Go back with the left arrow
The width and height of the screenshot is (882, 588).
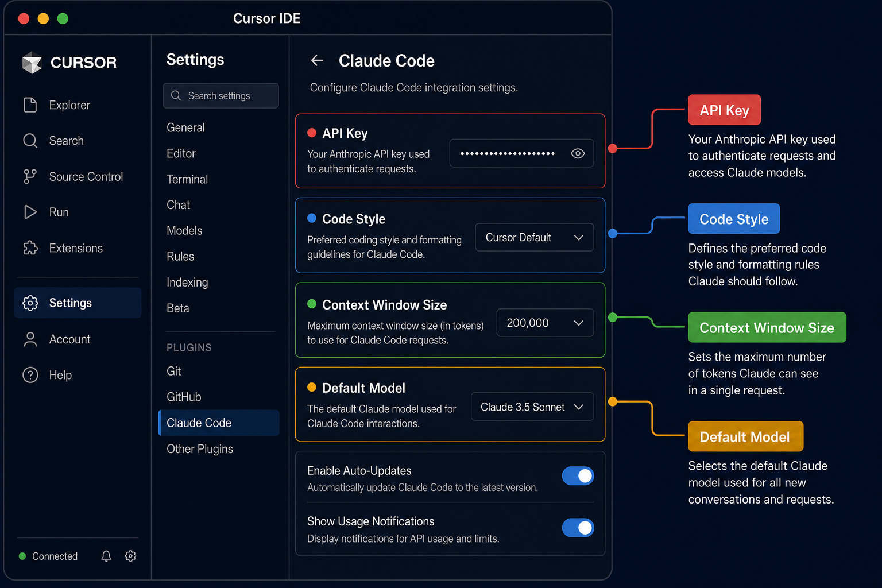(x=317, y=60)
